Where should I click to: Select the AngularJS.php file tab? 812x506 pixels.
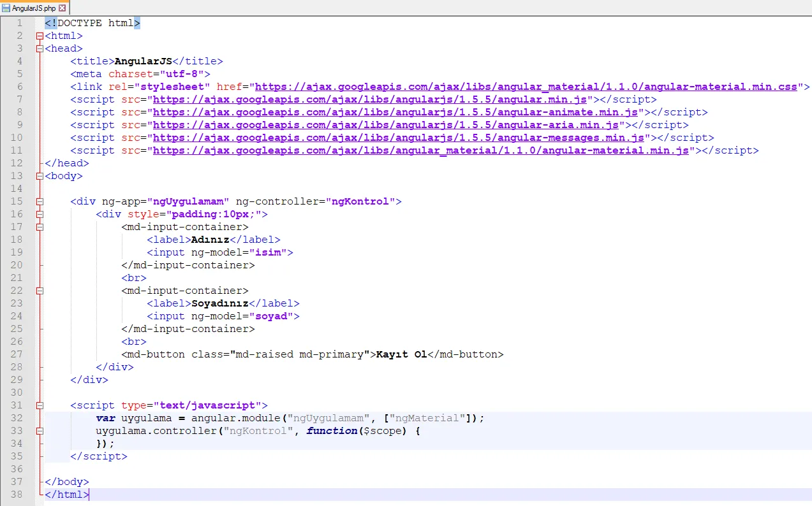pos(34,8)
